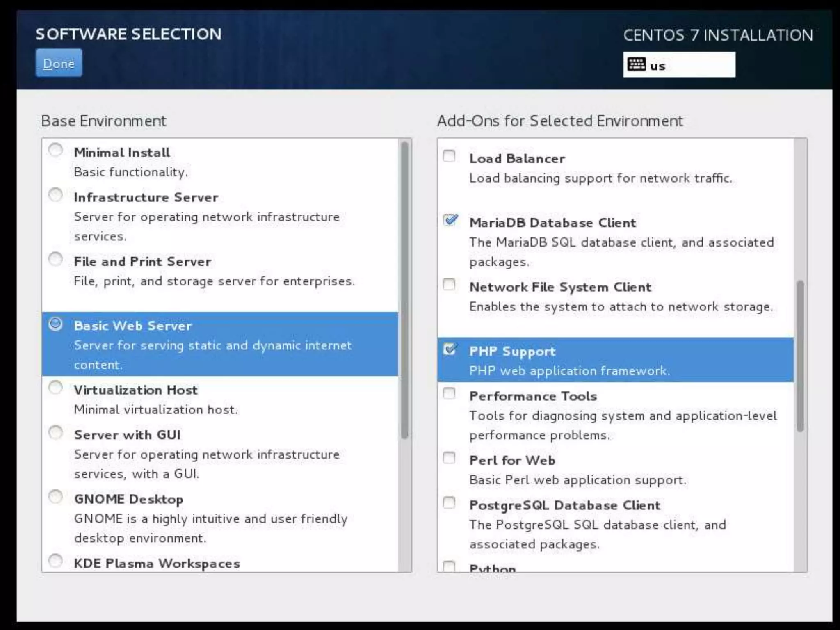The height and width of the screenshot is (630, 840).
Task: Click 'Enables the system to attach' description
Action: (621, 307)
